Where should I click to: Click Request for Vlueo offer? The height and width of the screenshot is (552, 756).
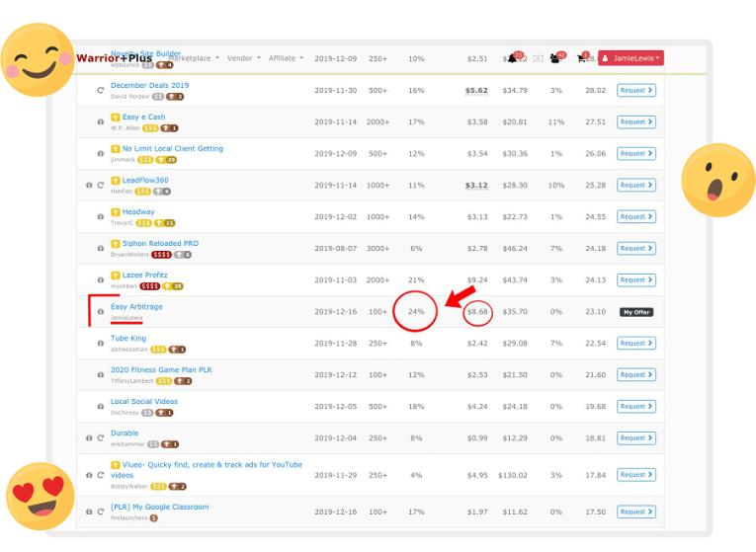tap(636, 475)
